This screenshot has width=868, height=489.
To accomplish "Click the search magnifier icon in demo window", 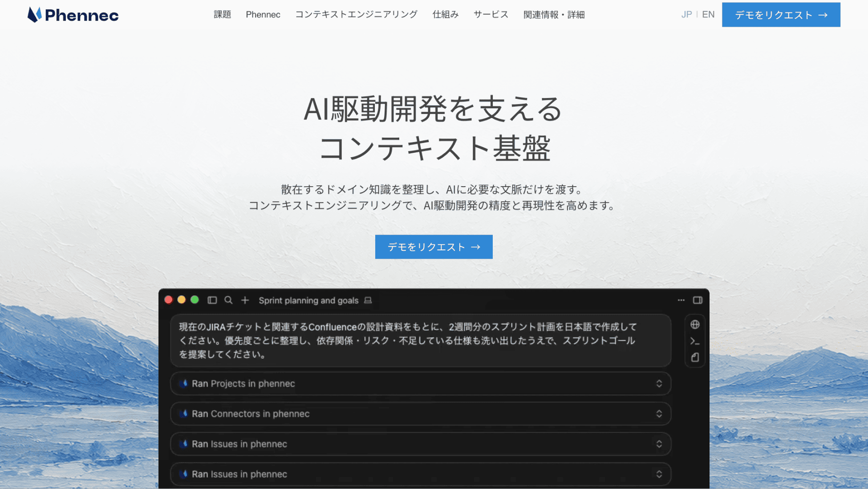I will tap(228, 300).
